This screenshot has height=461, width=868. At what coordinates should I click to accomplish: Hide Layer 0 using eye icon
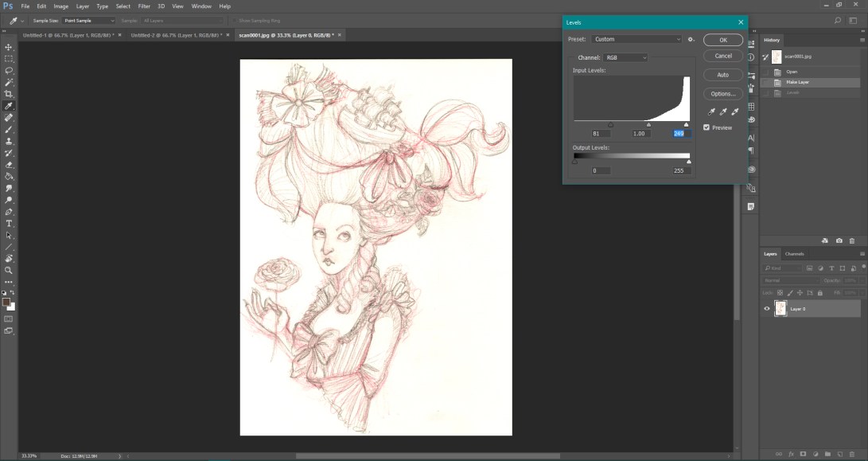pyautogui.click(x=767, y=309)
